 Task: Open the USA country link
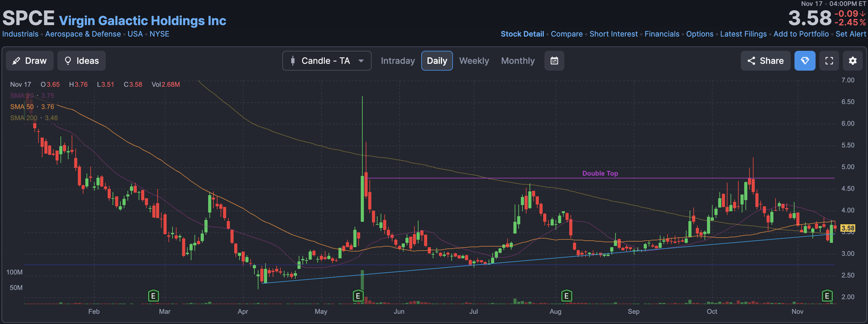135,34
